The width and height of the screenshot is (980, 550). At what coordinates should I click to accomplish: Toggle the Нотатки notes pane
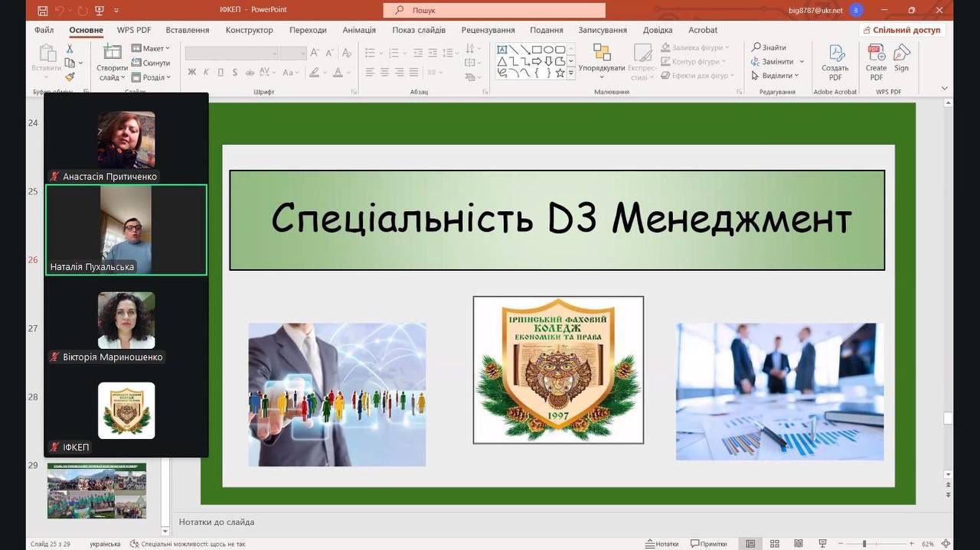pyautogui.click(x=661, y=544)
